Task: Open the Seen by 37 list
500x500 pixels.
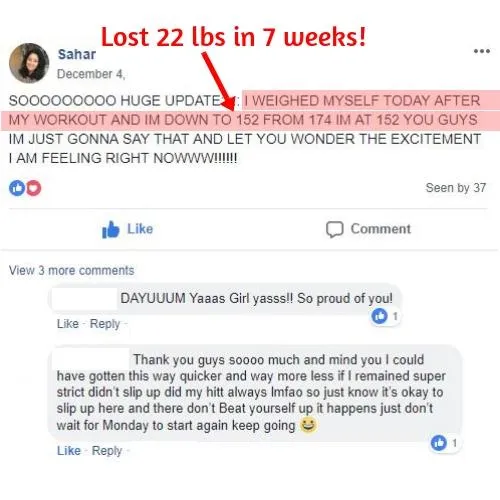Action: point(456,188)
